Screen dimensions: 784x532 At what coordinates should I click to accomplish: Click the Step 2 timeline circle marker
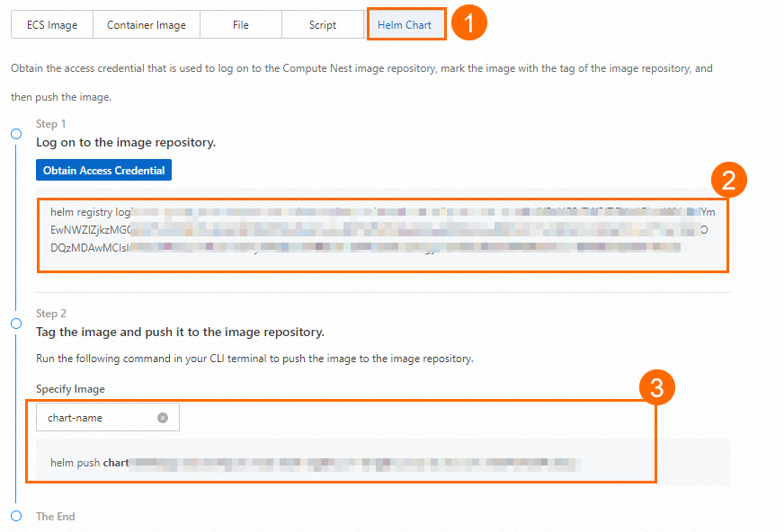[16, 323]
